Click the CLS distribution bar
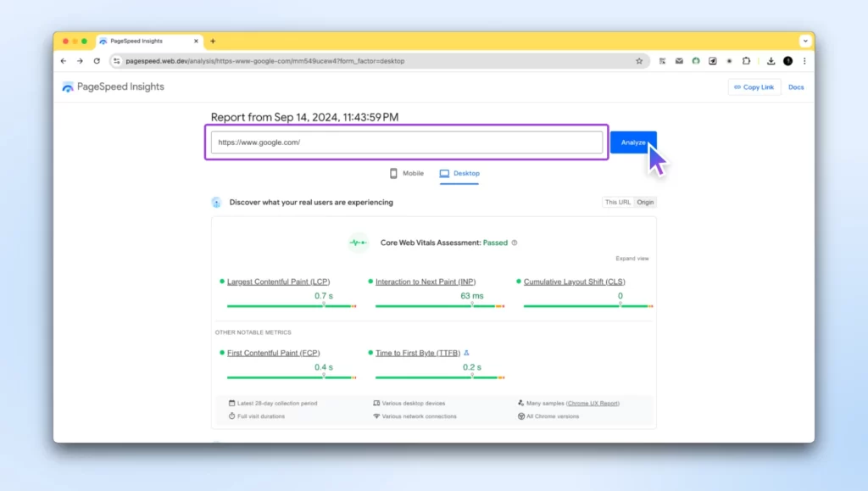Screen dimensions: 868x491 [588, 306]
